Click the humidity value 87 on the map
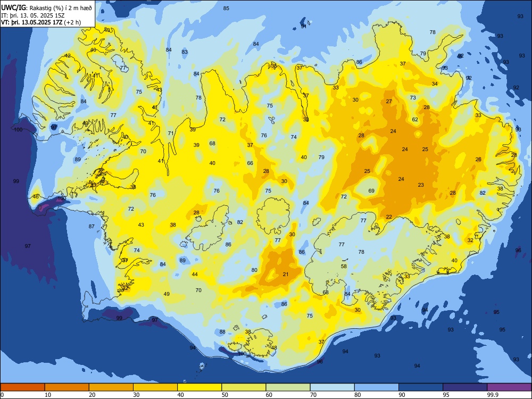Viewport: 532px width, 399px height. click(92, 226)
